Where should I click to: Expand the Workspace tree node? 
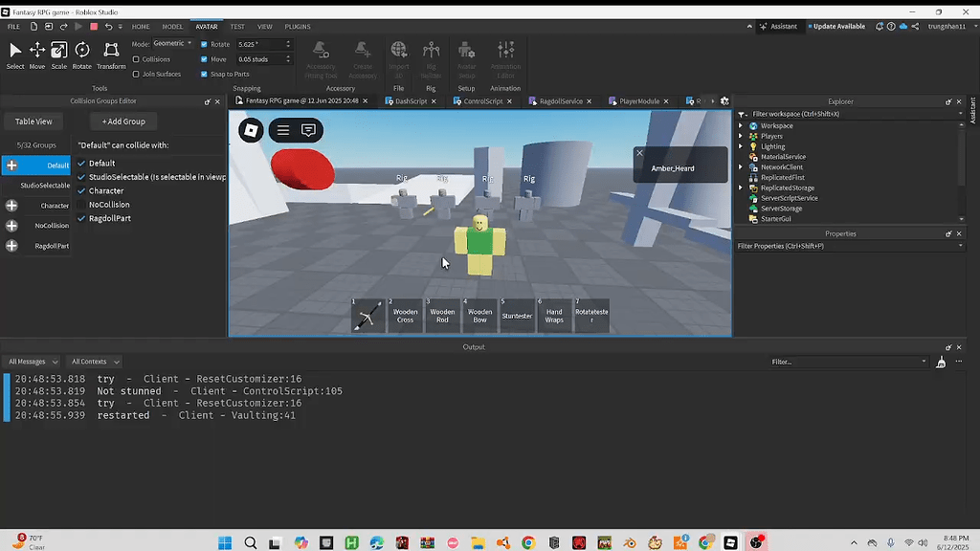741,125
